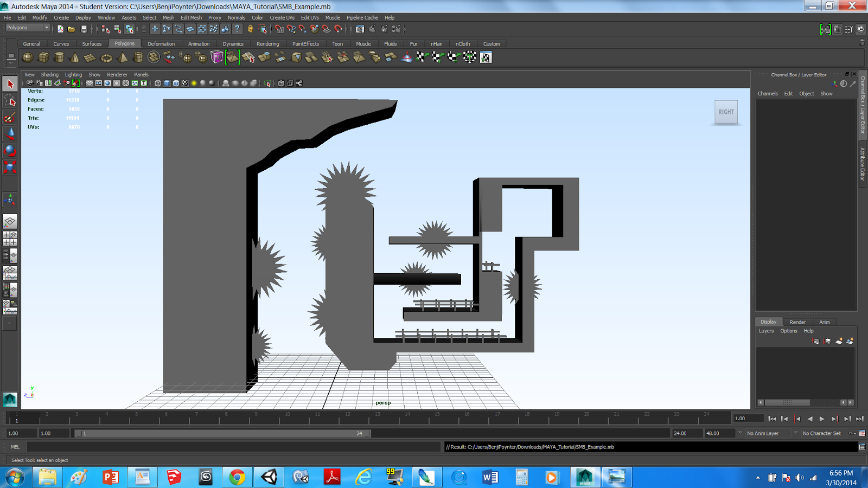This screenshot has width=868, height=488.
Task: Toggle the lock selection padlock
Action: pyautogui.click(x=251, y=29)
